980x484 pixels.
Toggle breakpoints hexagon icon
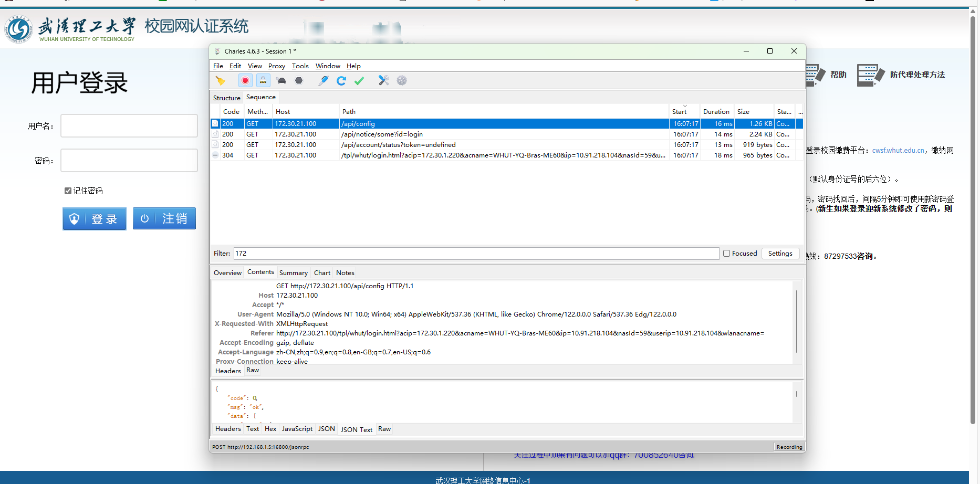tap(299, 80)
